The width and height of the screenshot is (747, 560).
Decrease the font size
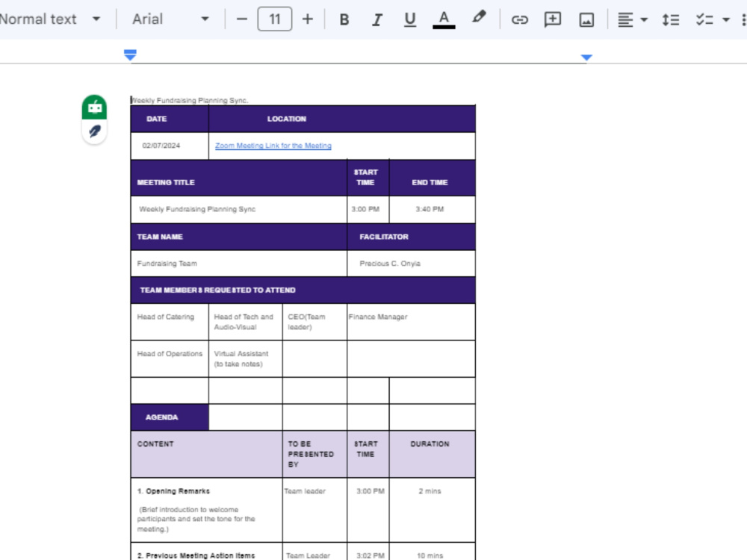(x=242, y=19)
